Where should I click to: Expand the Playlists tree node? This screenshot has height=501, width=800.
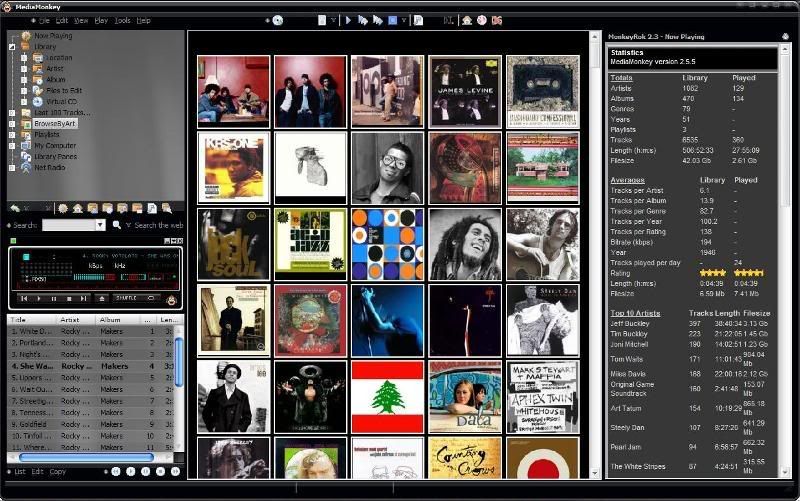[12, 134]
